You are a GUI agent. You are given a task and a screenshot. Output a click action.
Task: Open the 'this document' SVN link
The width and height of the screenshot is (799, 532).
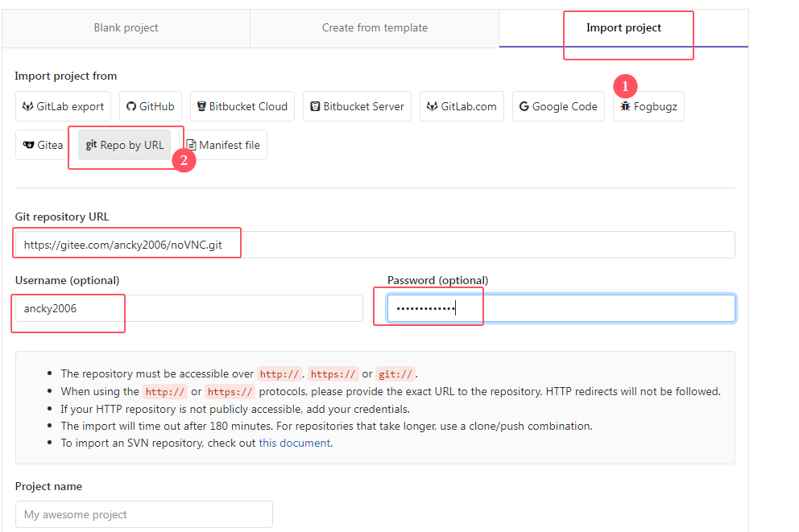click(295, 443)
